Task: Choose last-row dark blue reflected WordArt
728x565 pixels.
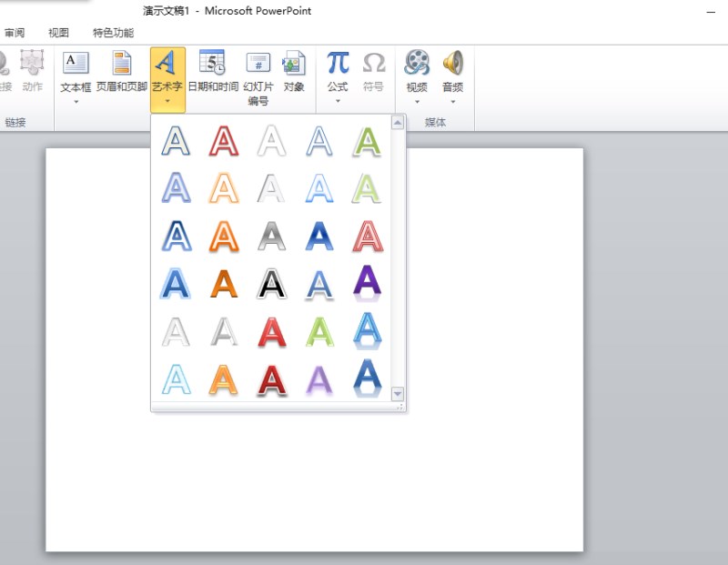Action: pyautogui.click(x=368, y=378)
